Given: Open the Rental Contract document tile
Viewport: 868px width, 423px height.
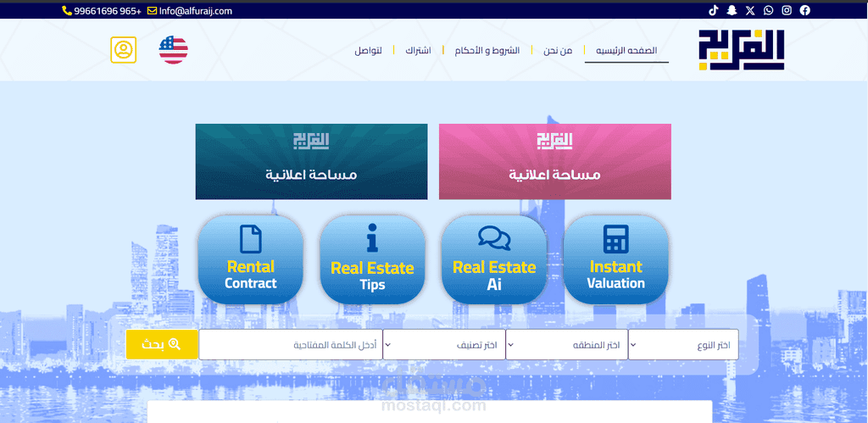Looking at the screenshot, I should [x=250, y=259].
